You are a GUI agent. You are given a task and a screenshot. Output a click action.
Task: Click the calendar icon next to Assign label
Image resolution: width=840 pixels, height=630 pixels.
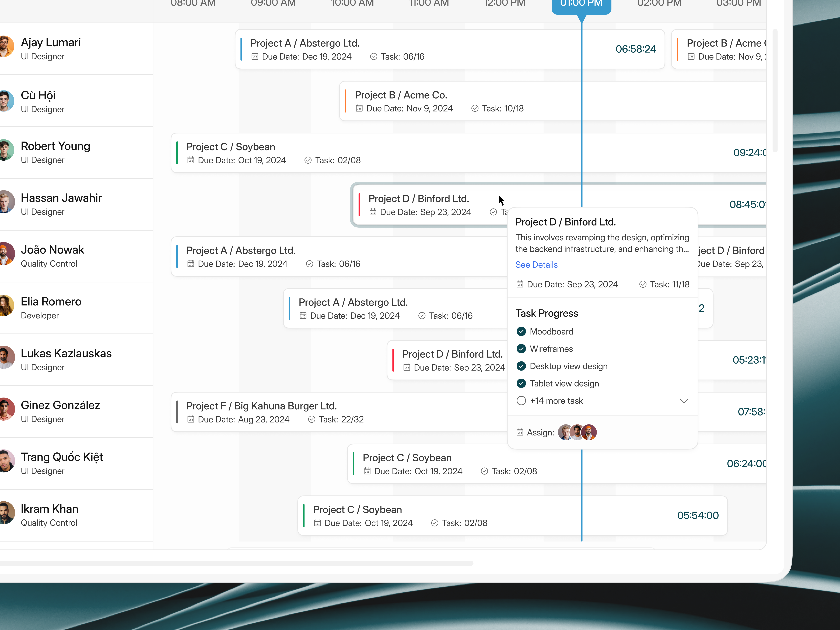pyautogui.click(x=520, y=432)
